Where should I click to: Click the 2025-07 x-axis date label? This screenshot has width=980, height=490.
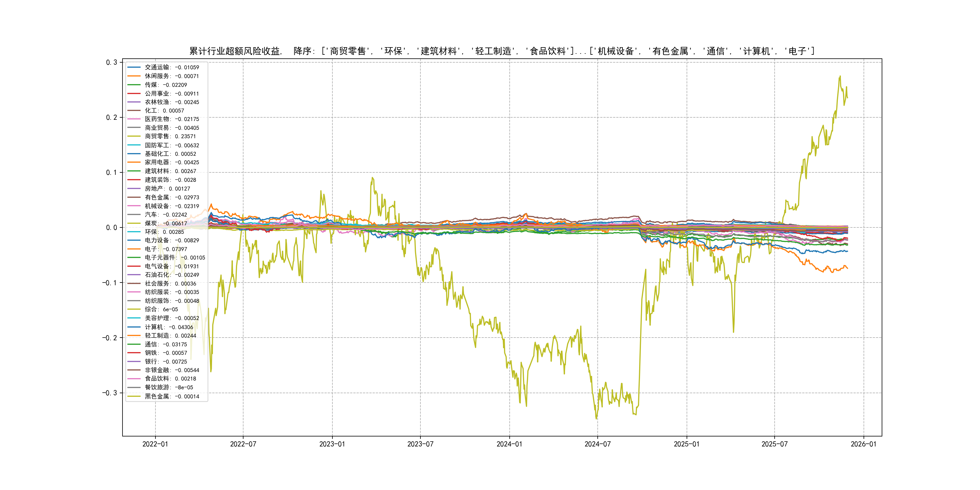774,444
